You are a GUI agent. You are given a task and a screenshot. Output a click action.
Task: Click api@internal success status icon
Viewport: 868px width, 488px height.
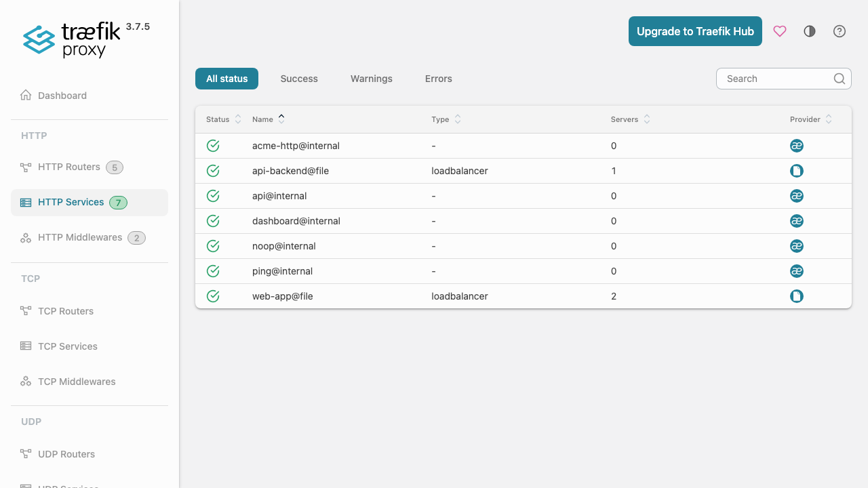(x=213, y=196)
